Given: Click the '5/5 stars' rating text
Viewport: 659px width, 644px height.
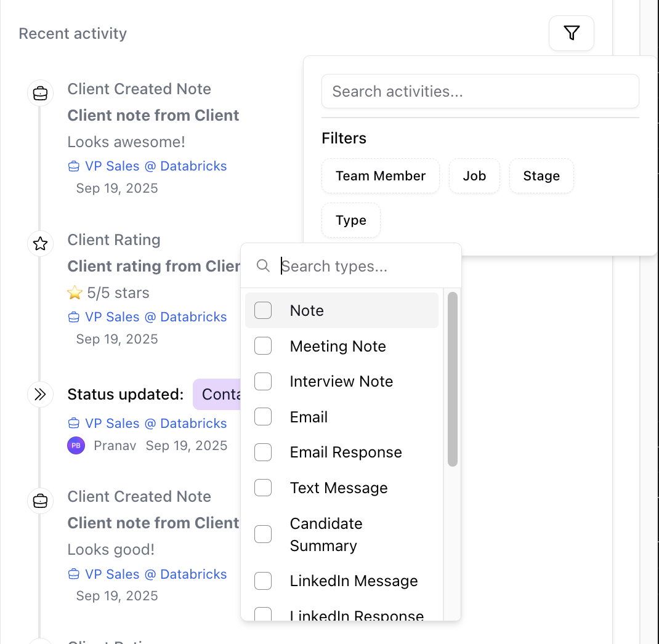Looking at the screenshot, I should (x=118, y=293).
